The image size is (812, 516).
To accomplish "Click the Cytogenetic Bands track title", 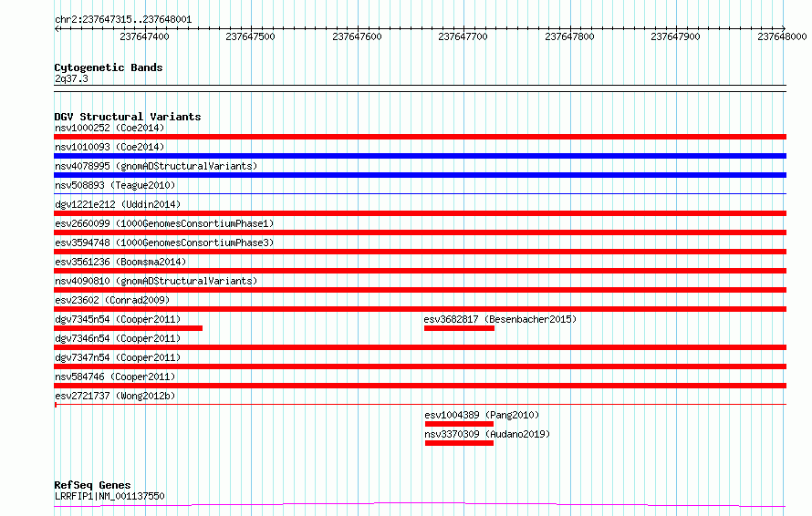I will (x=109, y=67).
